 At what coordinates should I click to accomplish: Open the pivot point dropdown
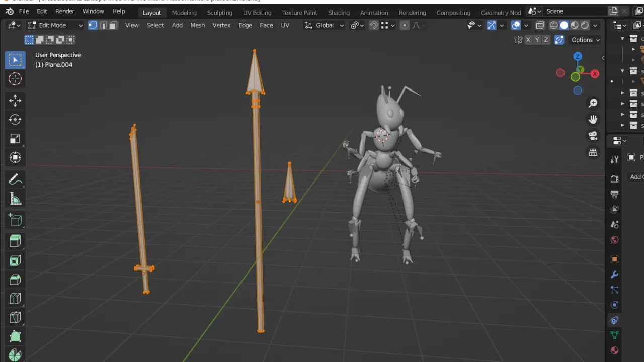coord(357,25)
